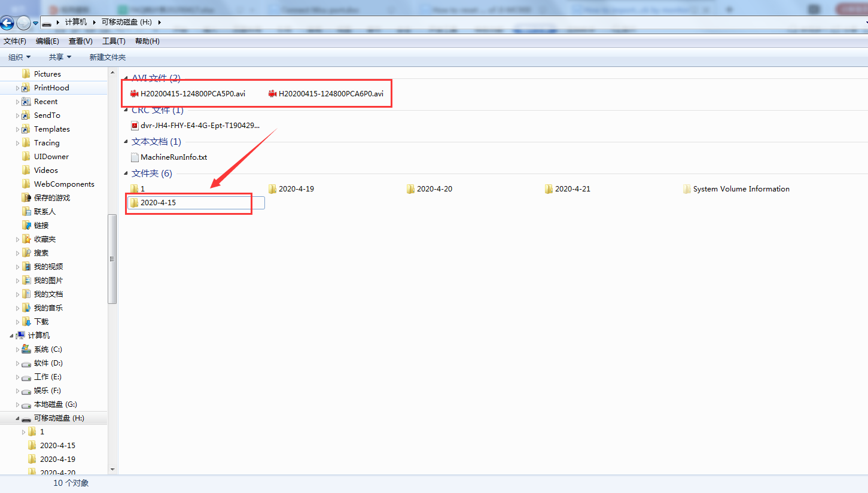Click the 新建文件夹 button
Screen dimensions: 868x493
(108, 57)
